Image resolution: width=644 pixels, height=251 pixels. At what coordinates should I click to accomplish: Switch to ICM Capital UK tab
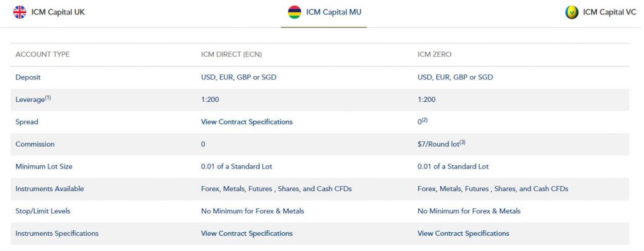(49, 13)
